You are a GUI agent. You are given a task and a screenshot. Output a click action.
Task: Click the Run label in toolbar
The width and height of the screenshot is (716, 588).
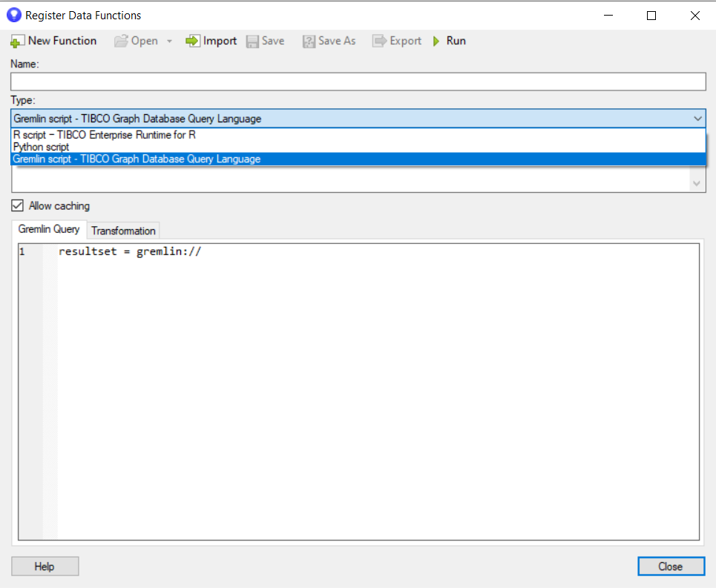456,41
